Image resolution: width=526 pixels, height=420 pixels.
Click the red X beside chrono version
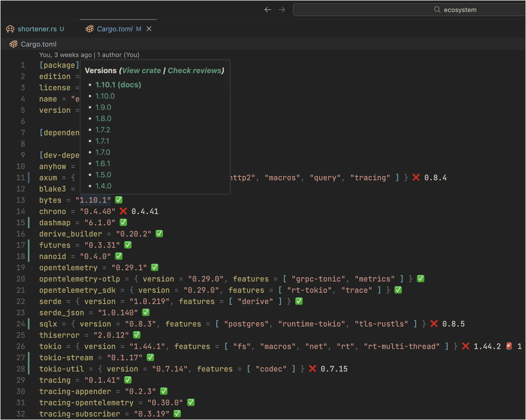(123, 211)
